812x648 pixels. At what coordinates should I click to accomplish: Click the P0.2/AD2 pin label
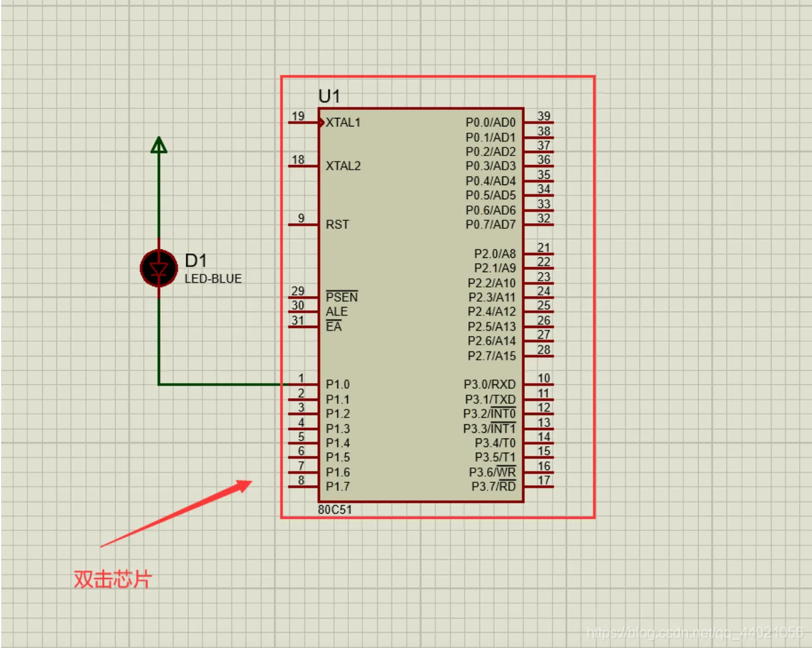tap(491, 151)
